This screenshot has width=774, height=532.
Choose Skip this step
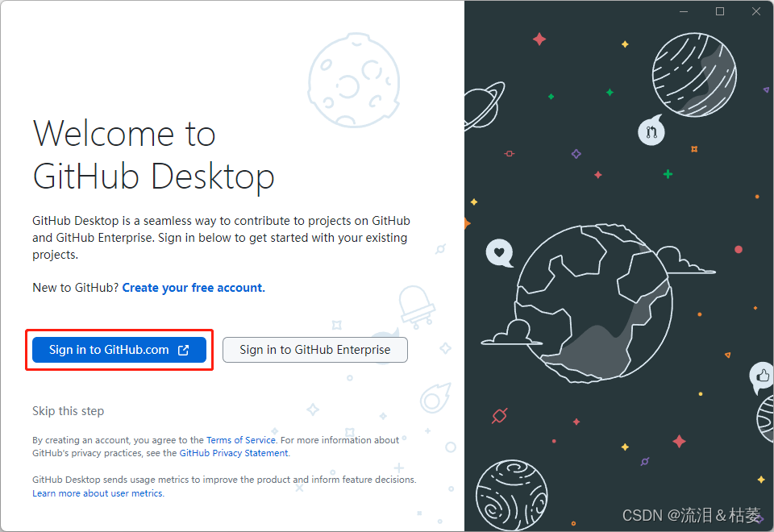tap(68, 411)
